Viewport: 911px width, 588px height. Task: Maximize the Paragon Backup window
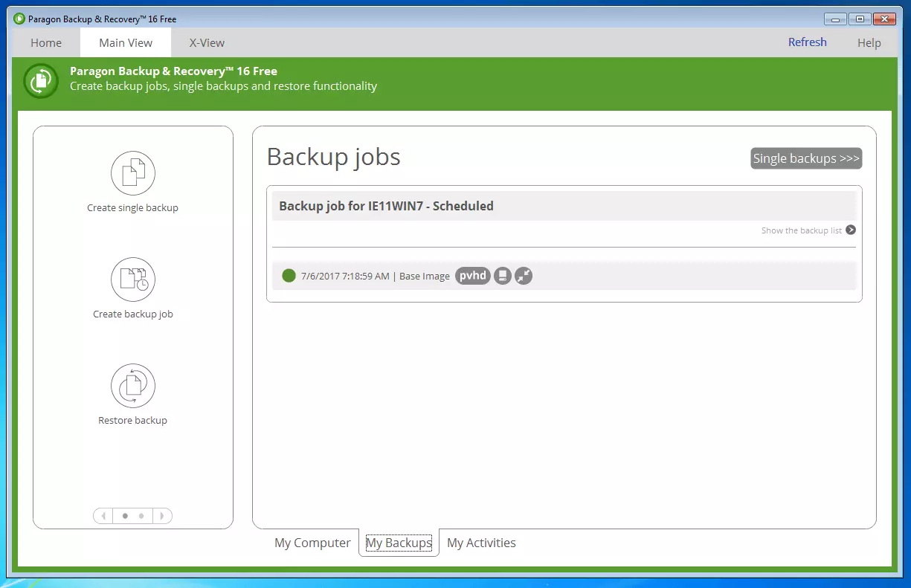tap(859, 19)
